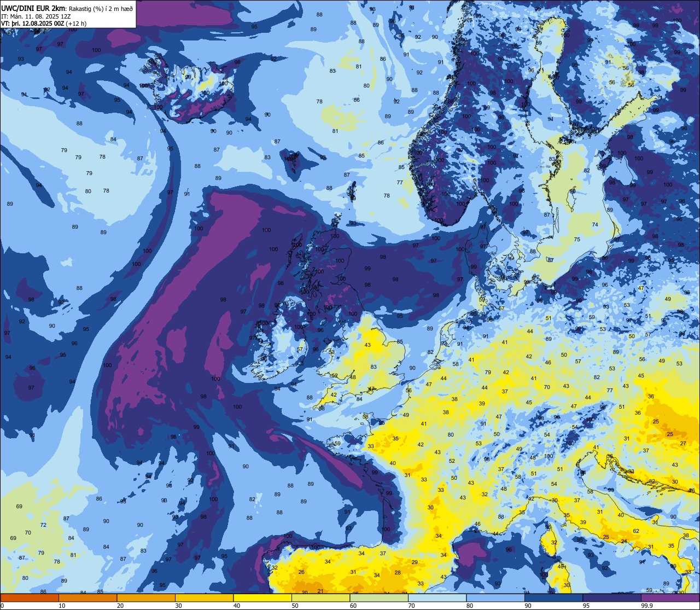Select the amber 20–30 legend swatch
The height and width of the screenshot is (610, 700).
point(146,598)
